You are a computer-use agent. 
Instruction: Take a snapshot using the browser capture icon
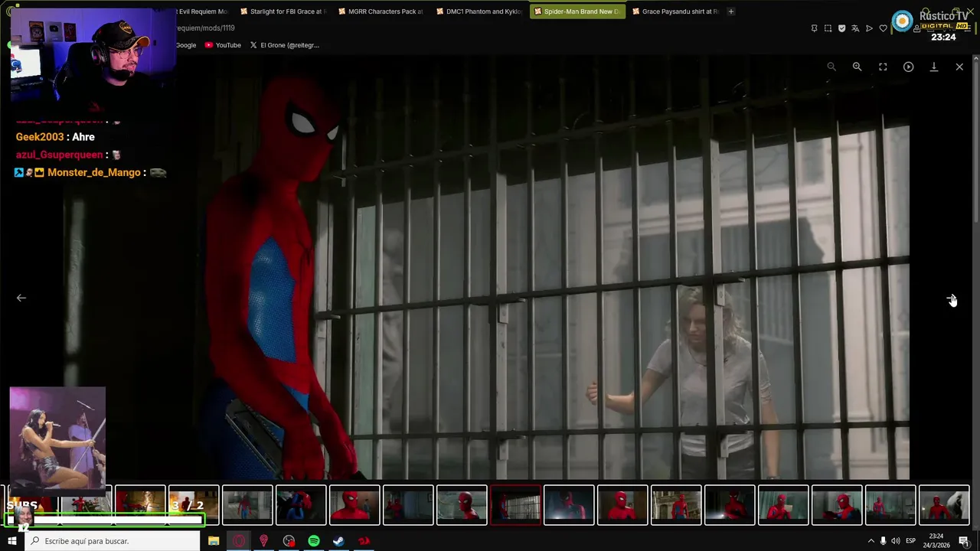[828, 28]
